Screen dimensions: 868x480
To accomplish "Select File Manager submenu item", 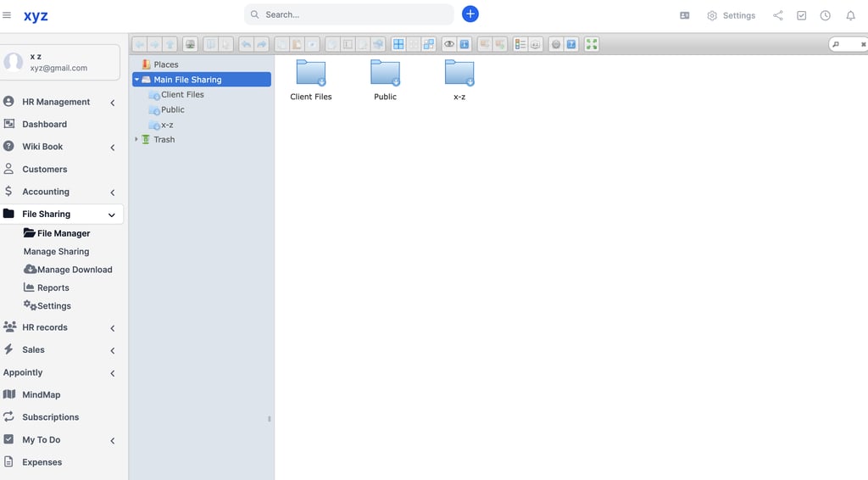I will pyautogui.click(x=57, y=233).
